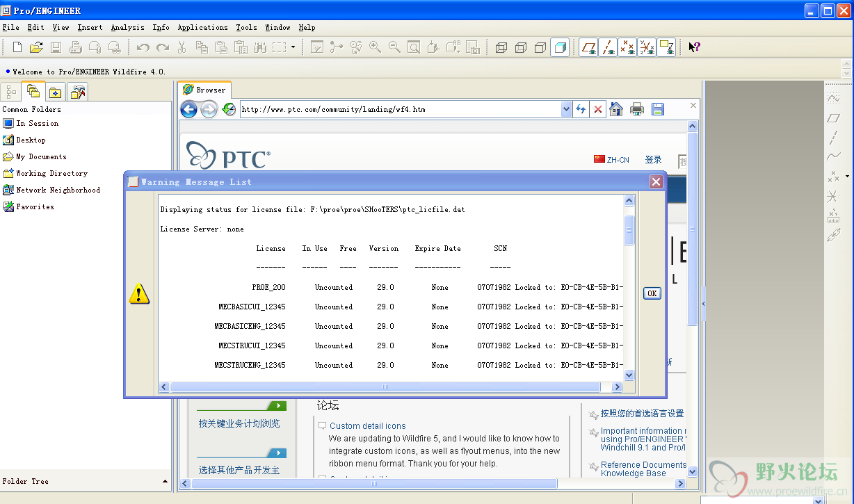Select Working Directory folder
This screenshot has height=504, width=854.
pyautogui.click(x=45, y=173)
